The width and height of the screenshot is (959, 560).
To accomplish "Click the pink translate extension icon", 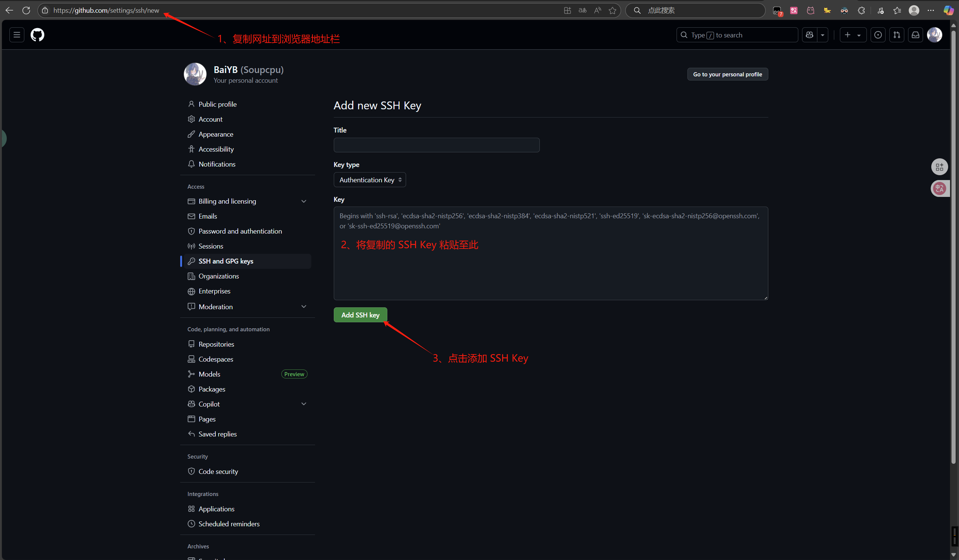I will [794, 10].
